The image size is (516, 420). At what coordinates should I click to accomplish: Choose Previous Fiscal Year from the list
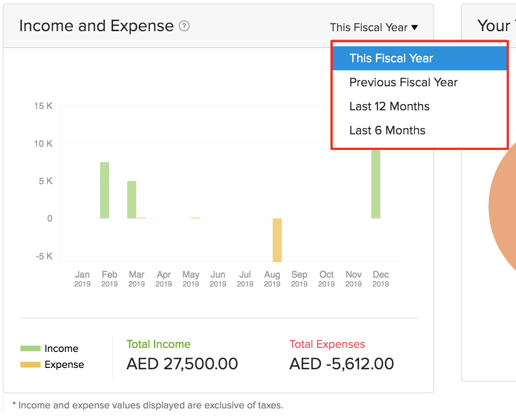point(403,82)
